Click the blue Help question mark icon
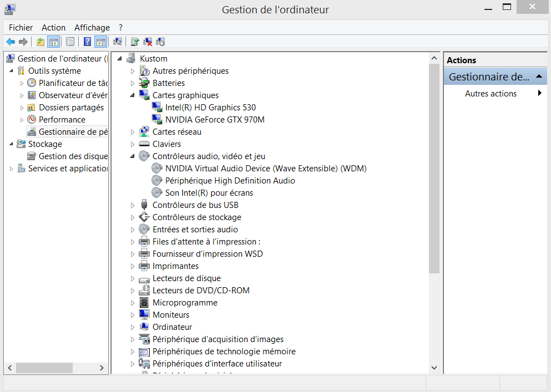Screen dimensions: 551x392 click(88, 42)
